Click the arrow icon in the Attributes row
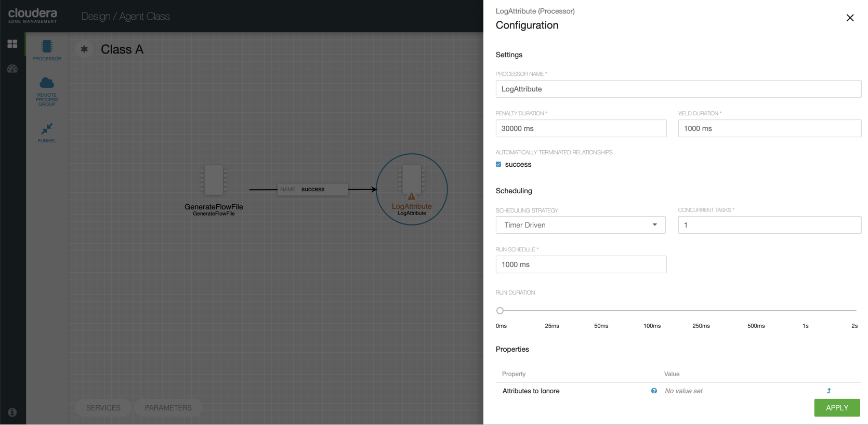Viewport: 868px width, 425px height. (828, 391)
